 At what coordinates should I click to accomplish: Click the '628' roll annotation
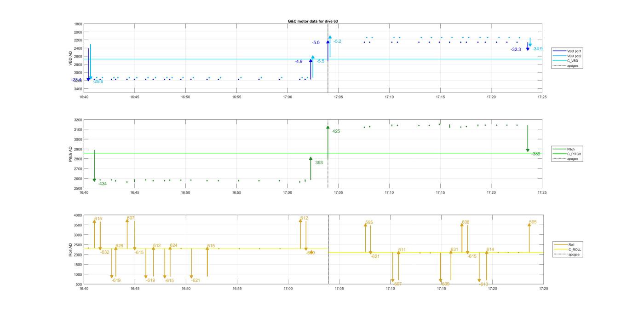pos(119,246)
